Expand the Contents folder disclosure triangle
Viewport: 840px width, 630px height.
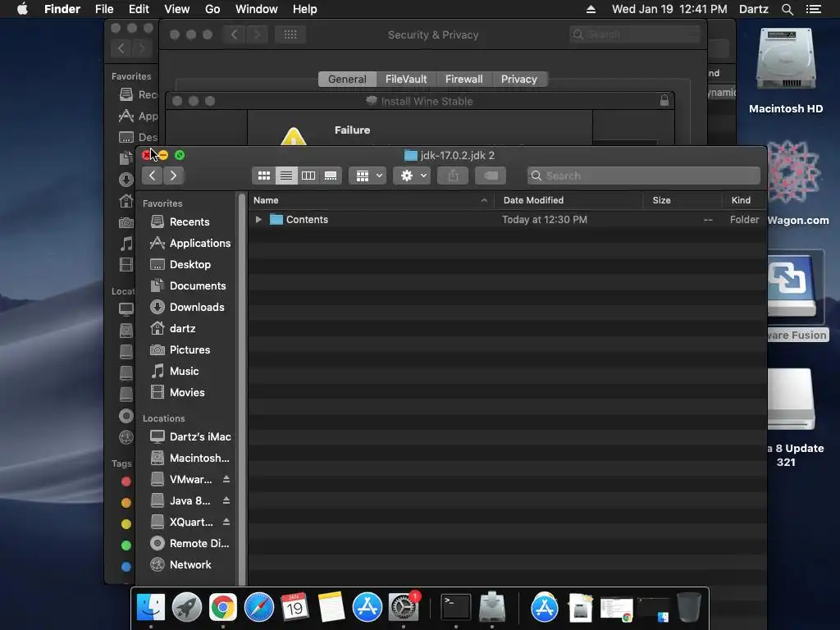pos(258,220)
